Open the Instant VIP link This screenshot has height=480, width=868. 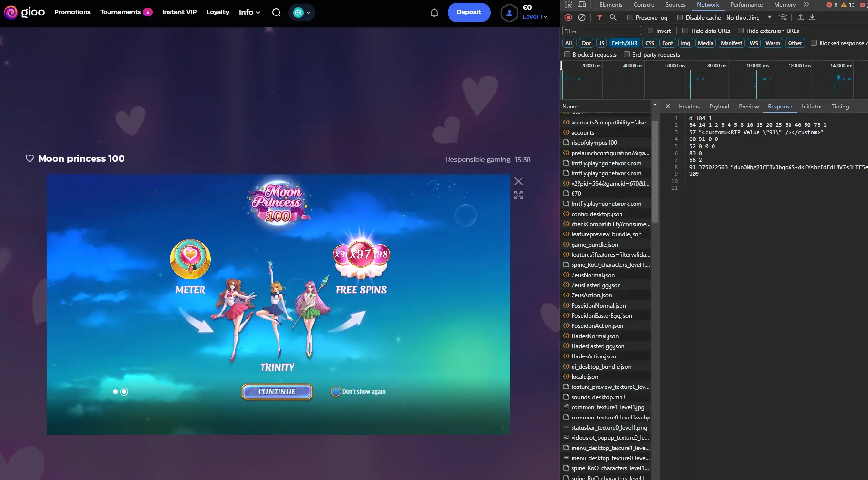(x=179, y=12)
